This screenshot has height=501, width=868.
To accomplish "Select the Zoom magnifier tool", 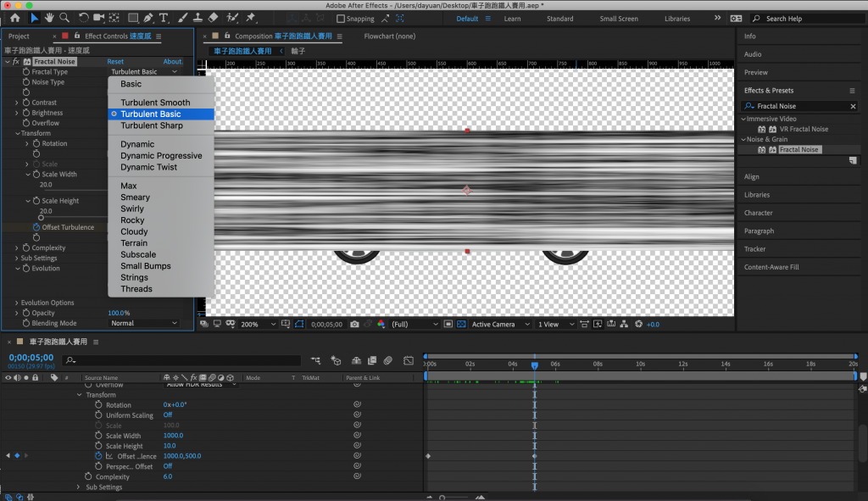I will [x=64, y=18].
